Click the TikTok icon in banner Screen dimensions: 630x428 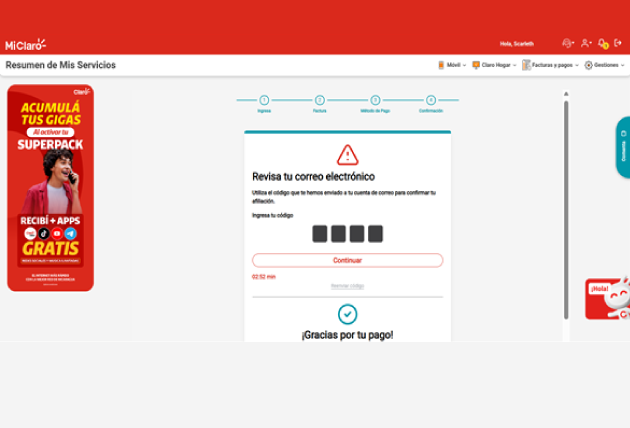click(x=44, y=233)
